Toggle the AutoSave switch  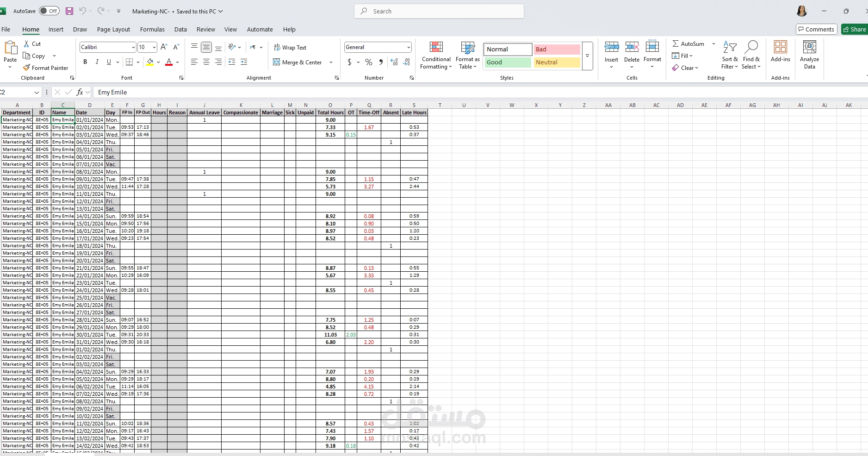[49, 11]
